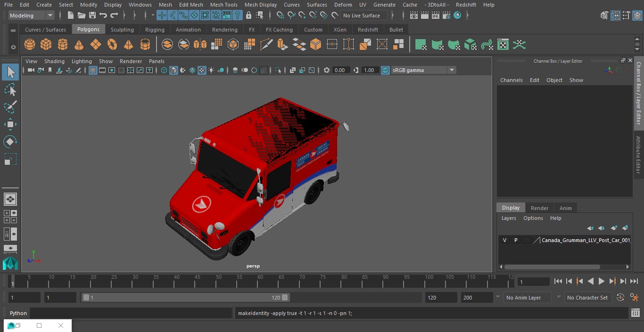Select the Rotate tool in the toolbox

click(x=10, y=142)
